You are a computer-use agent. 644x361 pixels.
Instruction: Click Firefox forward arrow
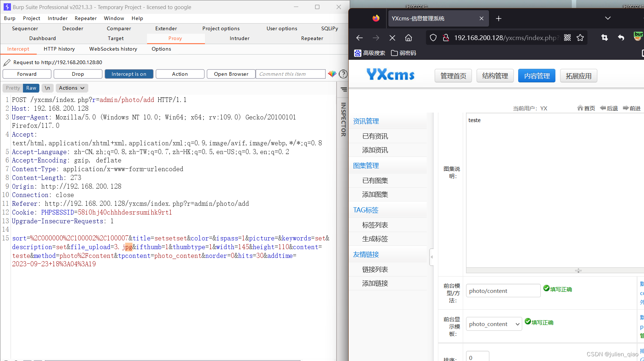(x=376, y=38)
